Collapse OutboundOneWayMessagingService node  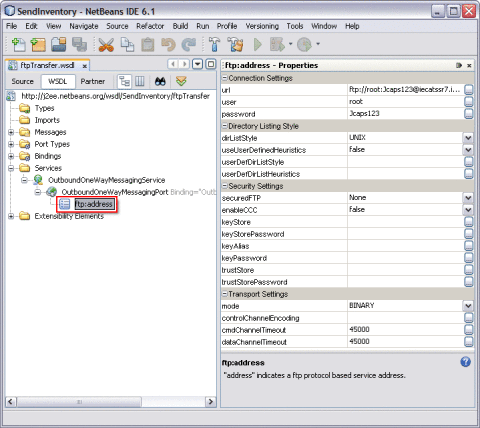[24, 180]
